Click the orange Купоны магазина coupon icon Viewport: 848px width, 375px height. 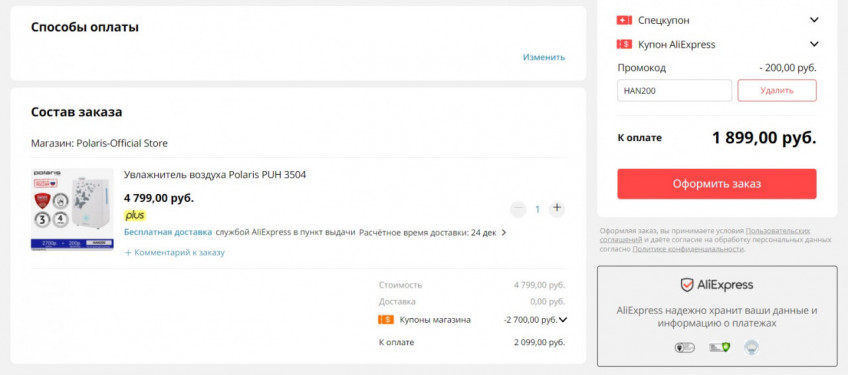click(x=386, y=320)
